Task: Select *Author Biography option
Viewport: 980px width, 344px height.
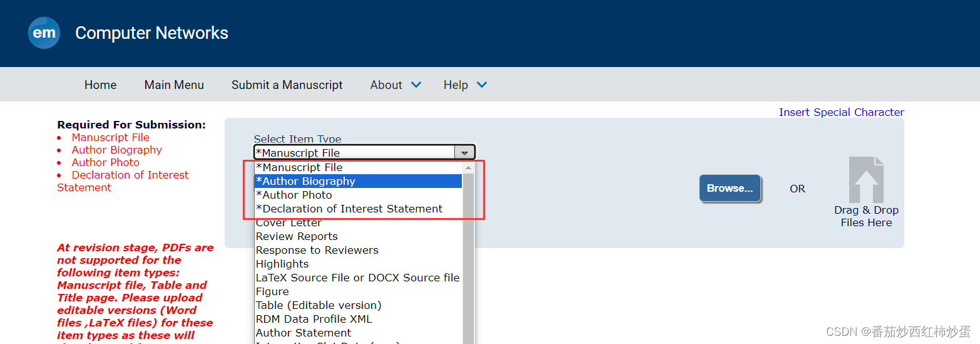Action: click(358, 181)
